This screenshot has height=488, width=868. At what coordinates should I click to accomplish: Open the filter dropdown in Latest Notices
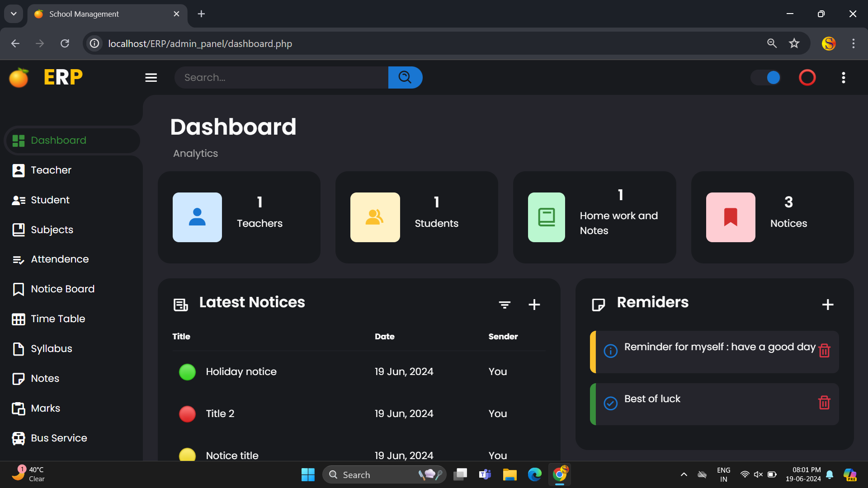(x=505, y=305)
